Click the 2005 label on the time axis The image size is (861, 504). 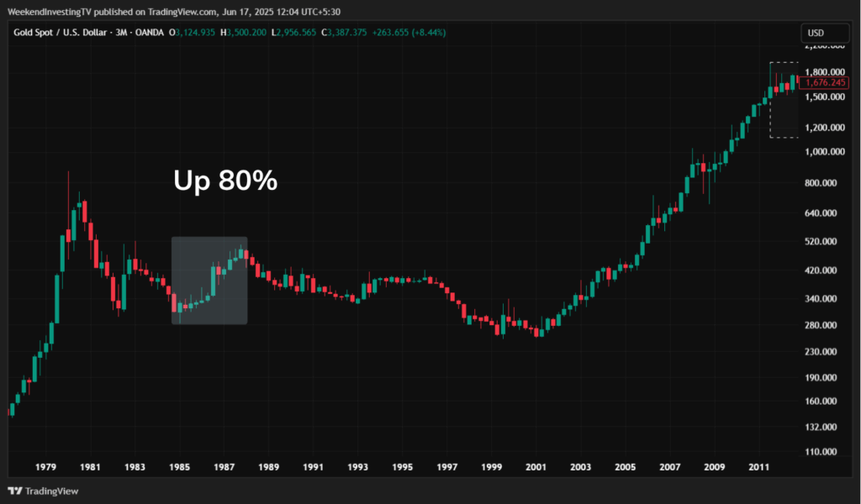click(625, 467)
